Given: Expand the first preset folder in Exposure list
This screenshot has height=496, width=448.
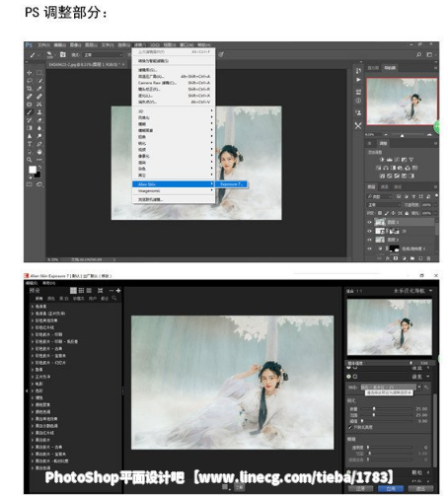Looking at the screenshot, I should click(33, 307).
